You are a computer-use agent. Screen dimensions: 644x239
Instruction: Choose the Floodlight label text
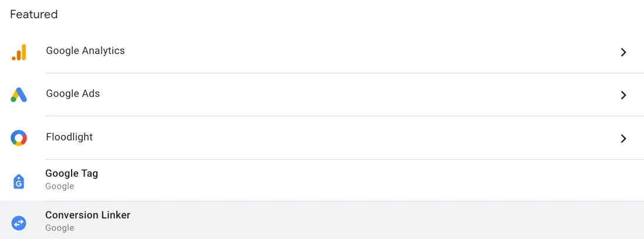tap(69, 137)
